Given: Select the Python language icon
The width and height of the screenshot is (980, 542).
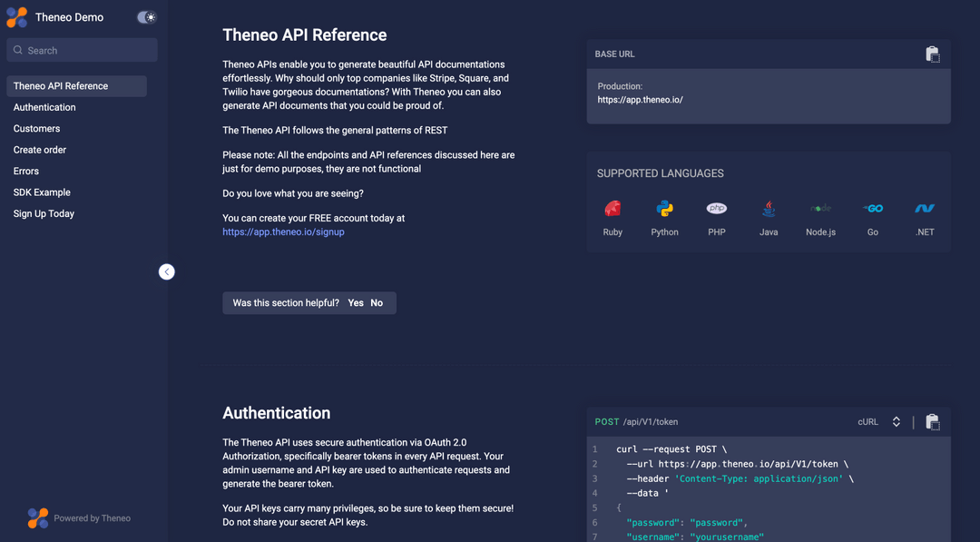Looking at the screenshot, I should [x=664, y=209].
